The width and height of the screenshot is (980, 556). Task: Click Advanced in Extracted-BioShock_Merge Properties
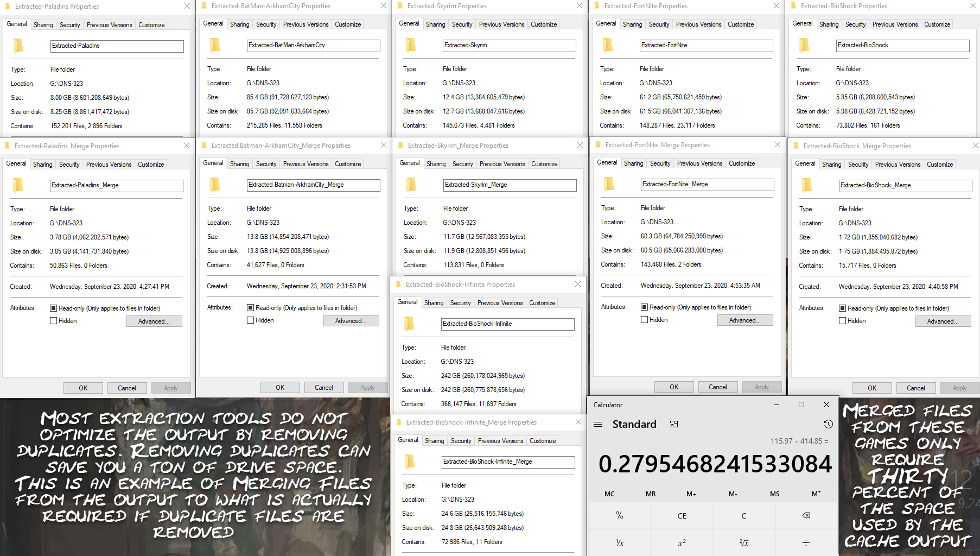[943, 321]
